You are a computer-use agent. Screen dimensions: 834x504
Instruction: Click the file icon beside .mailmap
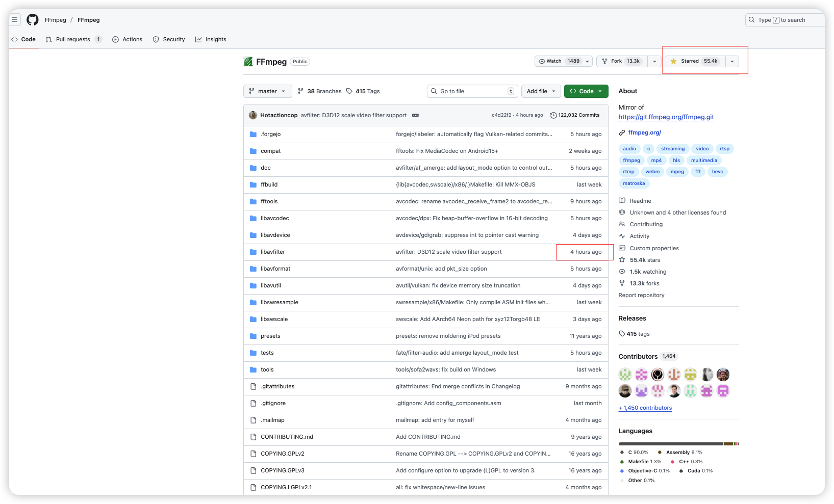(253, 420)
